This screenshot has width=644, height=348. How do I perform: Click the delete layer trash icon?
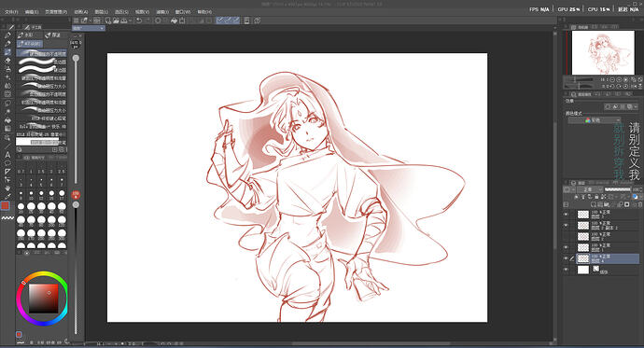tap(639, 204)
